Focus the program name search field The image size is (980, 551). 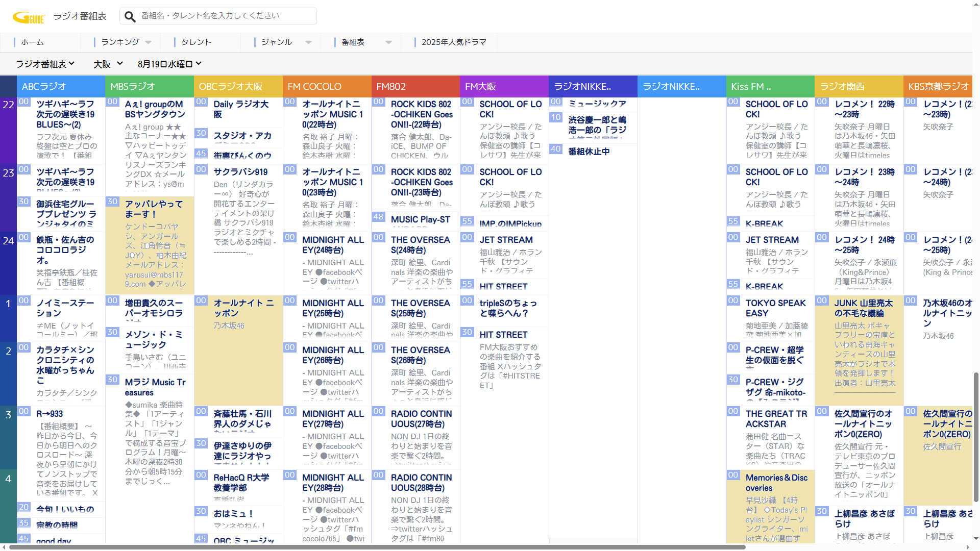218,16
